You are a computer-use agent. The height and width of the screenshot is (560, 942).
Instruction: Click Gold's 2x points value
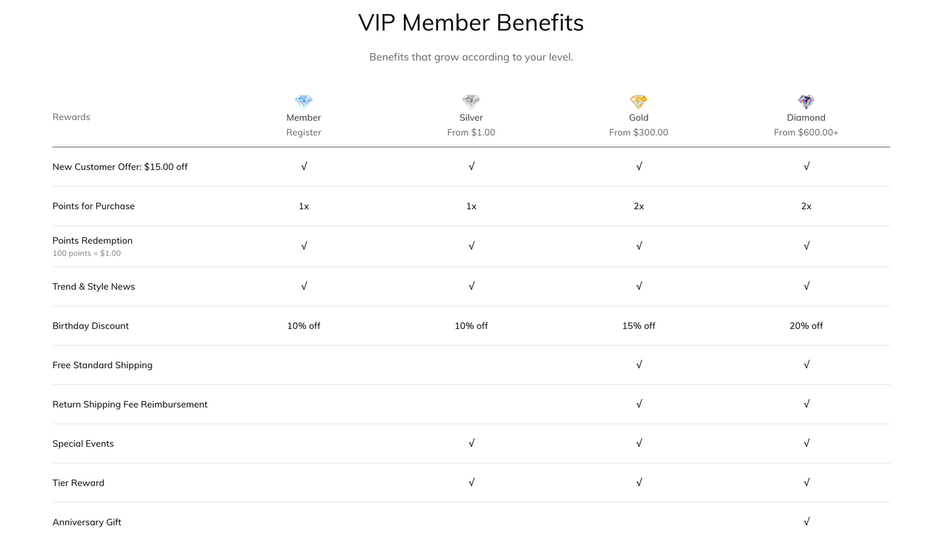[x=639, y=206]
